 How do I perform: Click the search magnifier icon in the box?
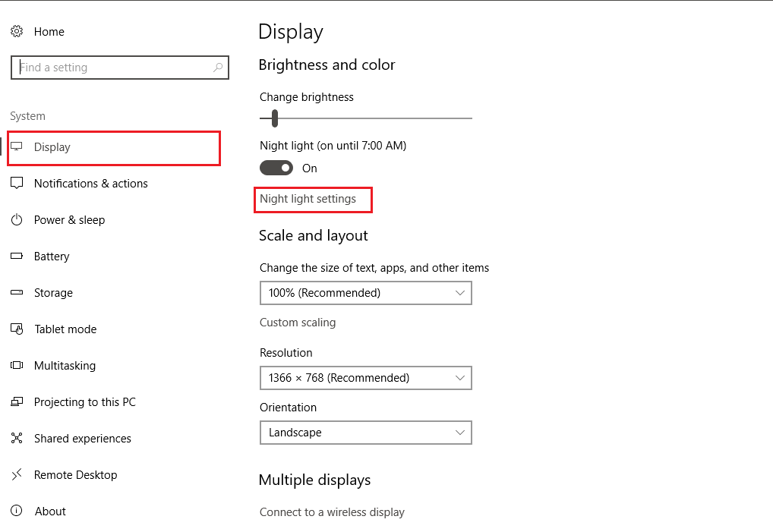pos(218,68)
